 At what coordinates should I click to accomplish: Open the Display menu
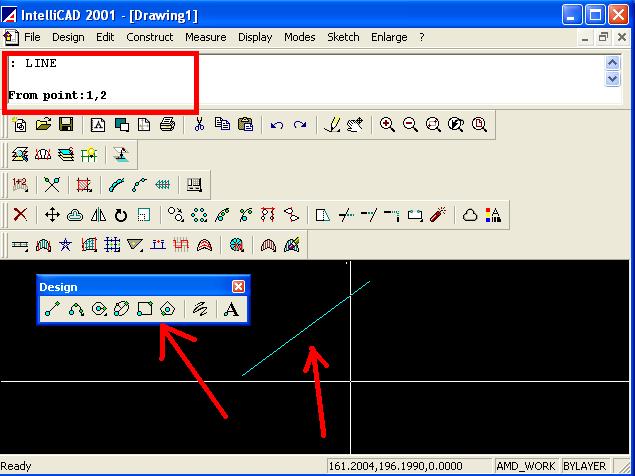tap(255, 37)
